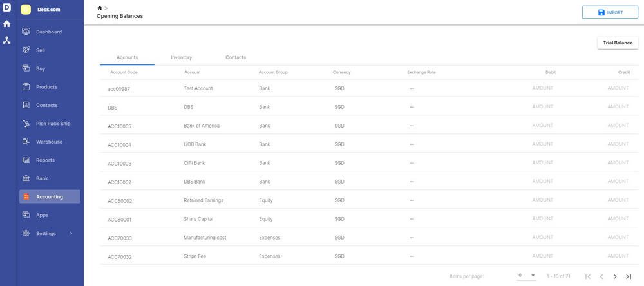Click the Reports chart icon
Screen dimensions: 644x286
(x=26, y=160)
